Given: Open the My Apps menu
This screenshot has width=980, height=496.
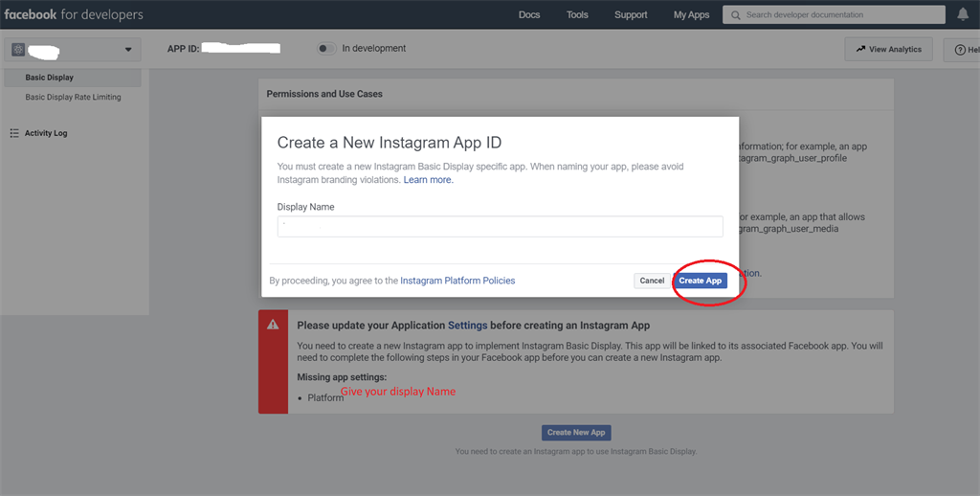Looking at the screenshot, I should pos(691,15).
